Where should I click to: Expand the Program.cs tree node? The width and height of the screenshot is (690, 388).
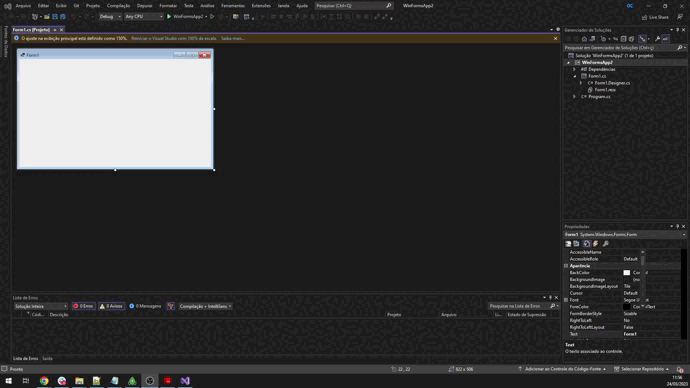point(575,97)
